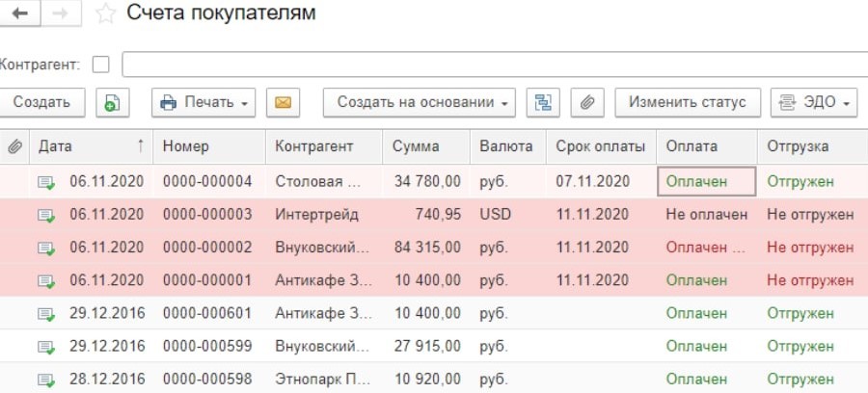Open the Печать dropdown menu
Screen dimensions: 868x393
click(203, 102)
